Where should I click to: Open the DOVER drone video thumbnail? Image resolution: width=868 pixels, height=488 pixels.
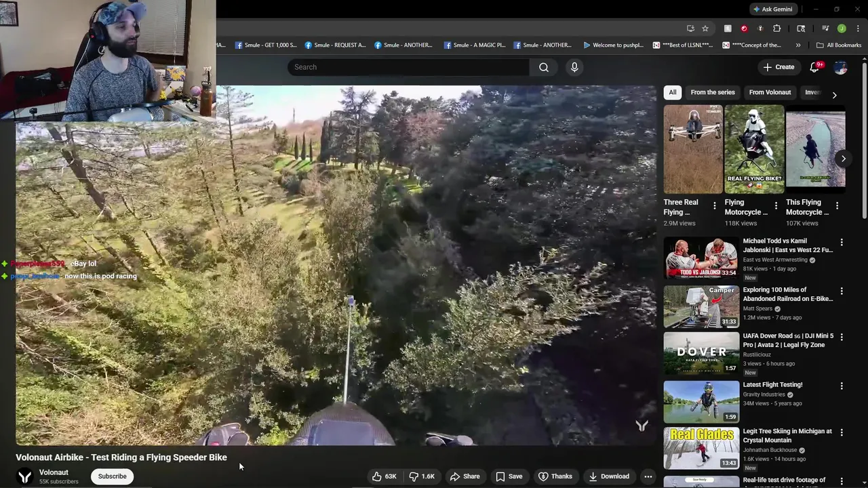click(x=701, y=353)
